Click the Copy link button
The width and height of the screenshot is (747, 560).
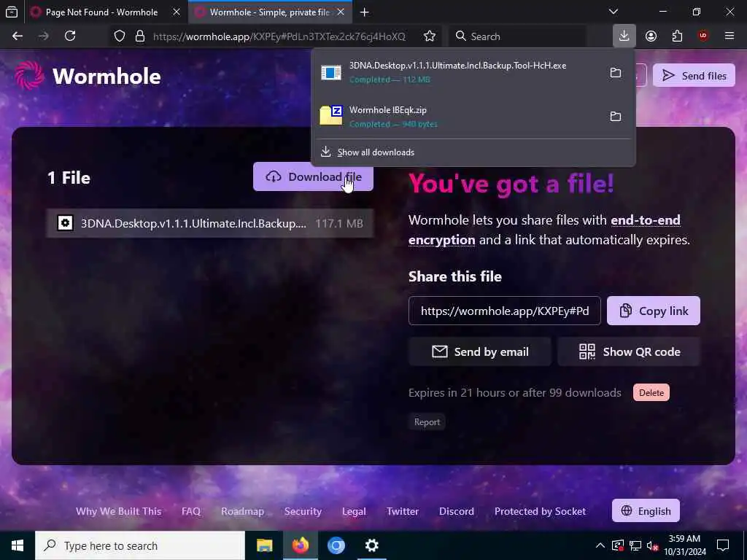(x=654, y=311)
